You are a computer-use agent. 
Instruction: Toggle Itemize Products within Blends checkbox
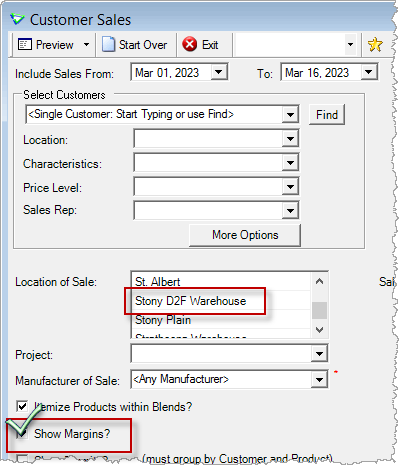tap(22, 406)
